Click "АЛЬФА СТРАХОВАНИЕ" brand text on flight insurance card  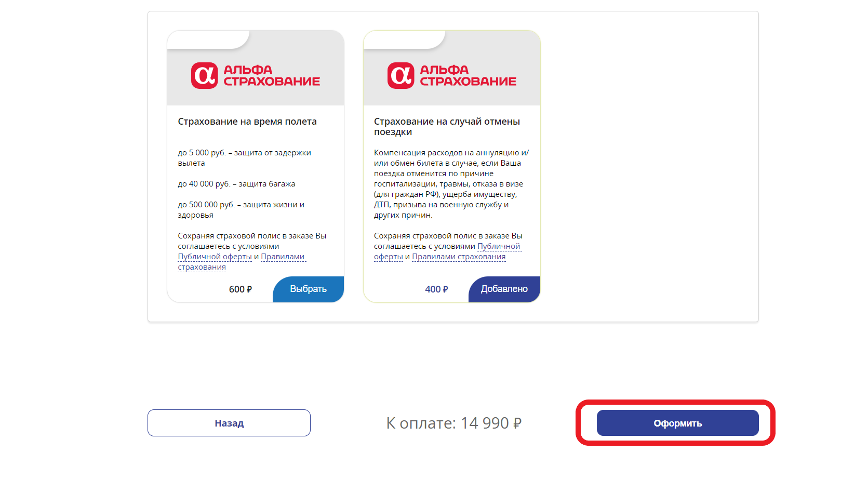click(x=271, y=76)
